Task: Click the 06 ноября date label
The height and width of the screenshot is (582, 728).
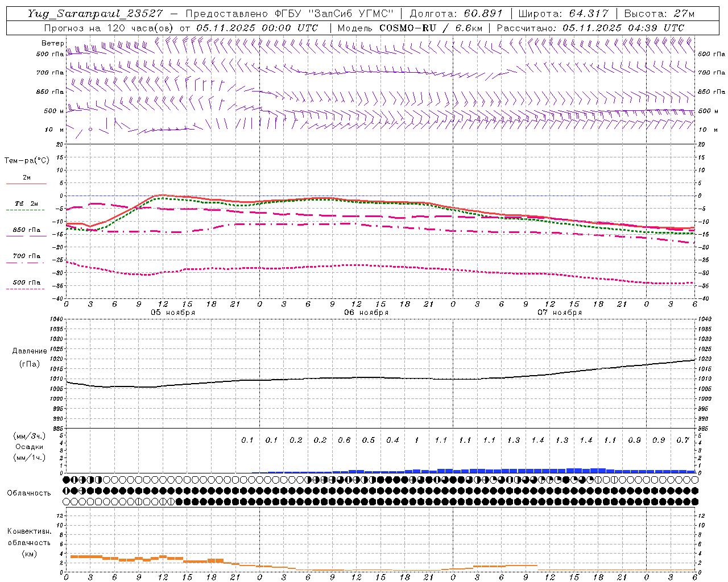Action: click(366, 313)
